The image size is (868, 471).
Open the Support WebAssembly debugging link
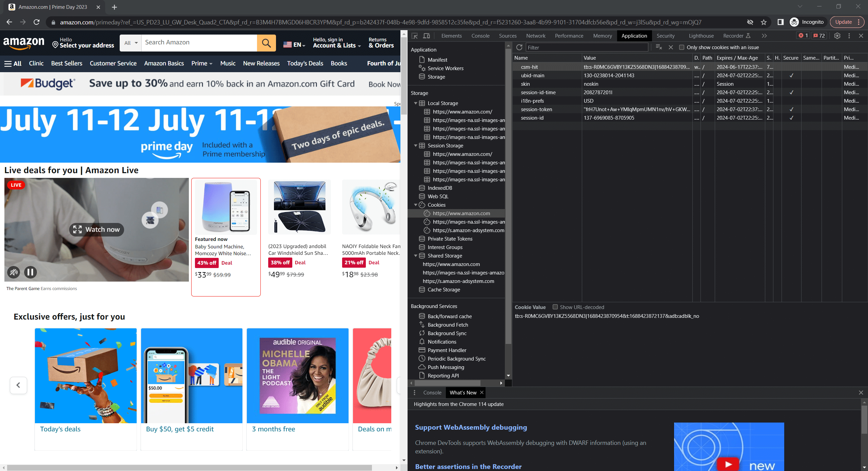click(x=471, y=427)
